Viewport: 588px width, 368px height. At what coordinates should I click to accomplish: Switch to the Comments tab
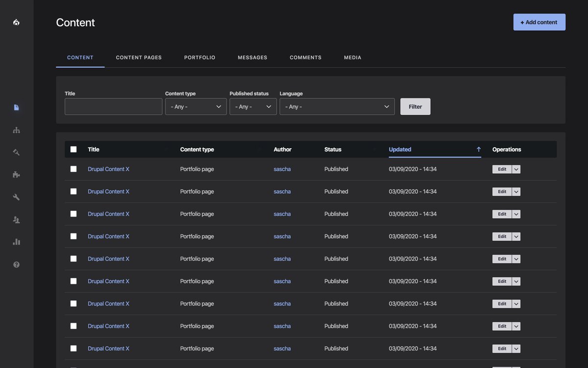pyautogui.click(x=306, y=57)
